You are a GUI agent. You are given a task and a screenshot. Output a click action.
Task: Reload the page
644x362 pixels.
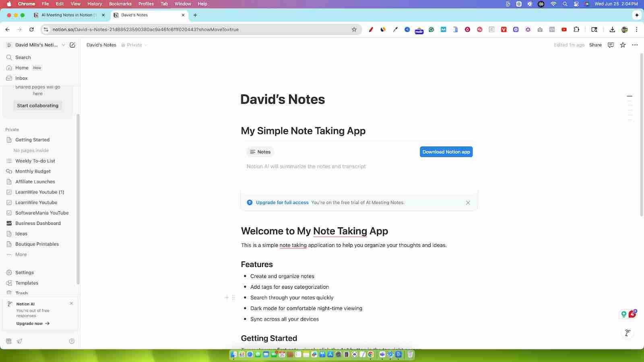tap(31, 29)
